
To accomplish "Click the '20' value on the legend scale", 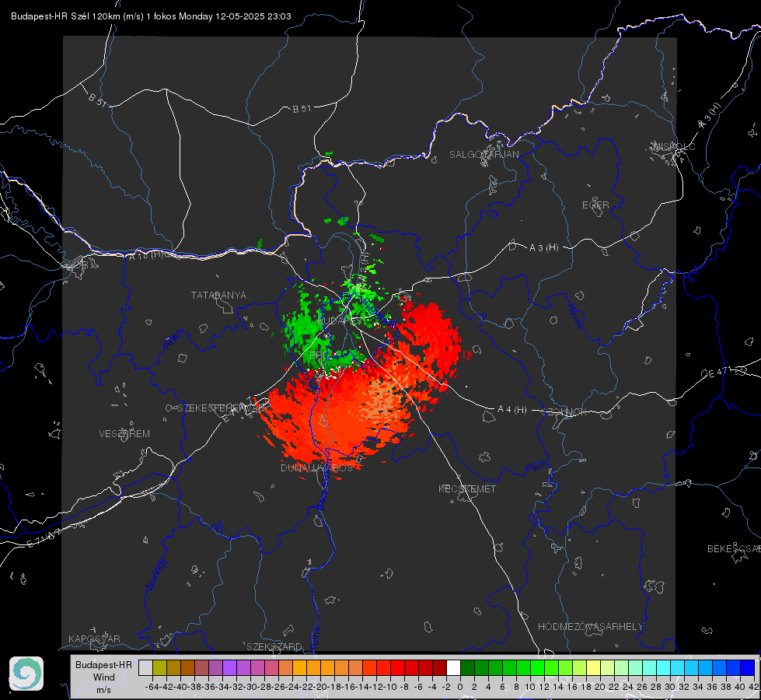I will tap(600, 687).
